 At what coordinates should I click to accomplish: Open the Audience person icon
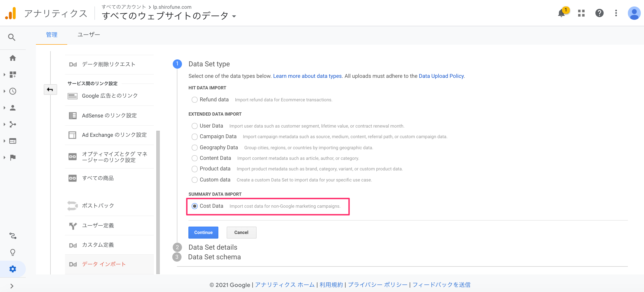13,108
